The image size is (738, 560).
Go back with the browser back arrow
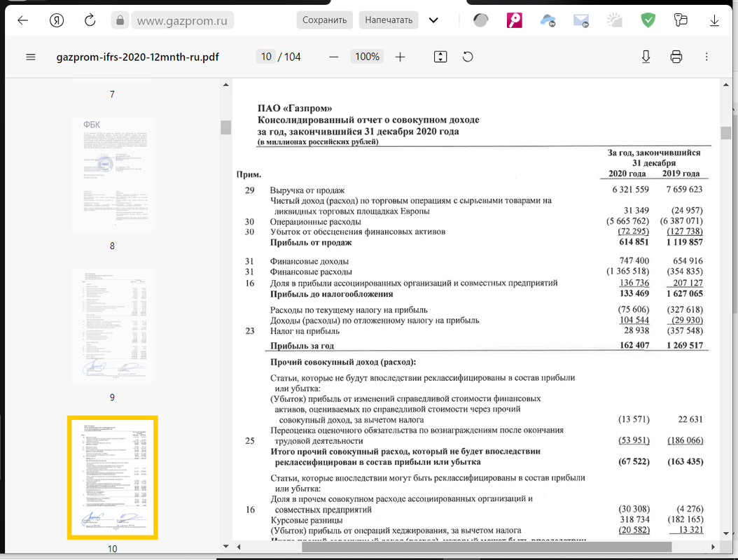pyautogui.click(x=22, y=20)
